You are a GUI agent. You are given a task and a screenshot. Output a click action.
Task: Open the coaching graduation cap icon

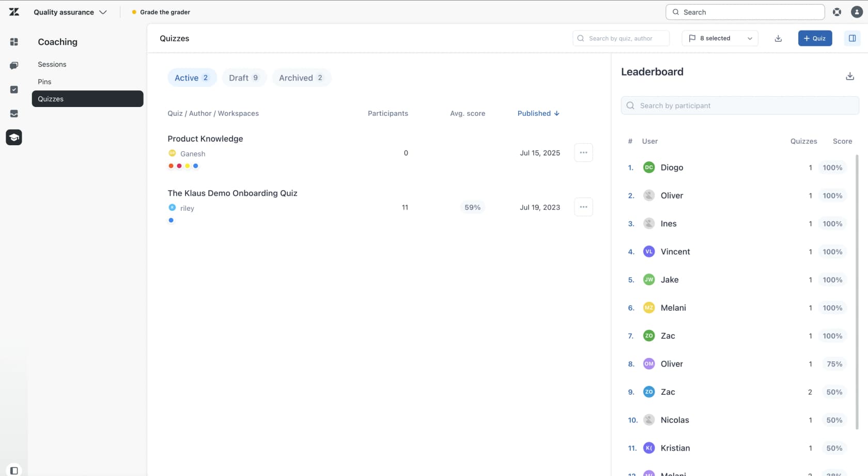point(14,137)
